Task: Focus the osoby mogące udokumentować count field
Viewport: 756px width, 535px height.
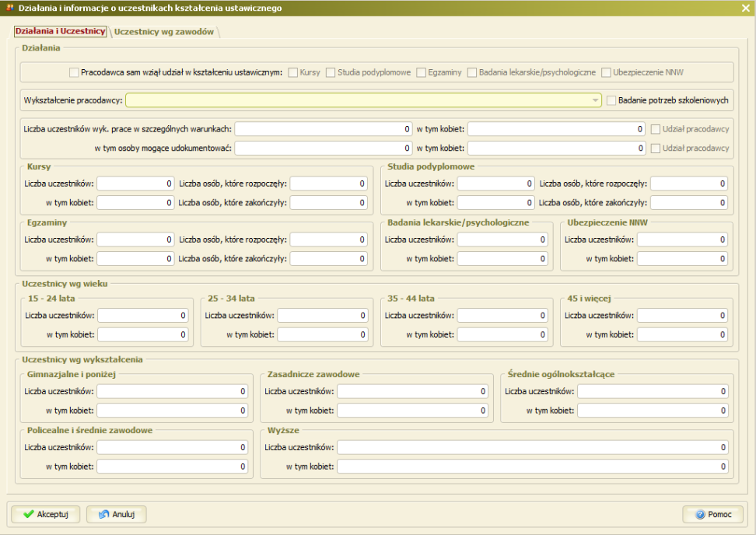Action: point(324,149)
